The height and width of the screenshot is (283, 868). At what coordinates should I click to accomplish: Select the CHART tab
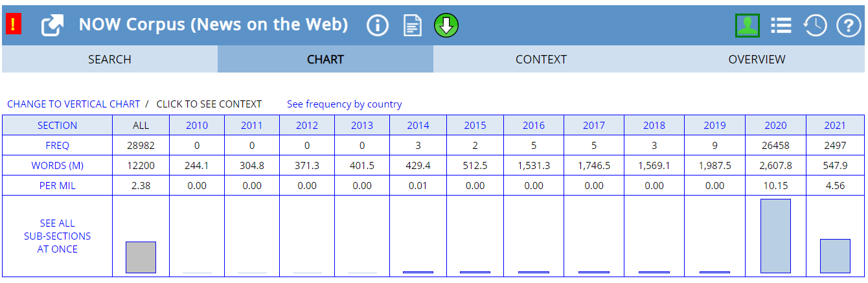point(325,60)
